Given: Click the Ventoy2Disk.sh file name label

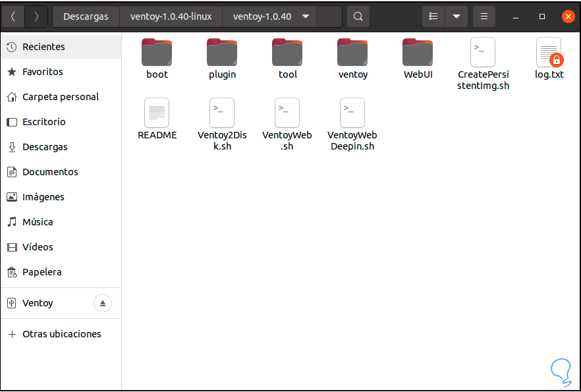Looking at the screenshot, I should [x=222, y=141].
